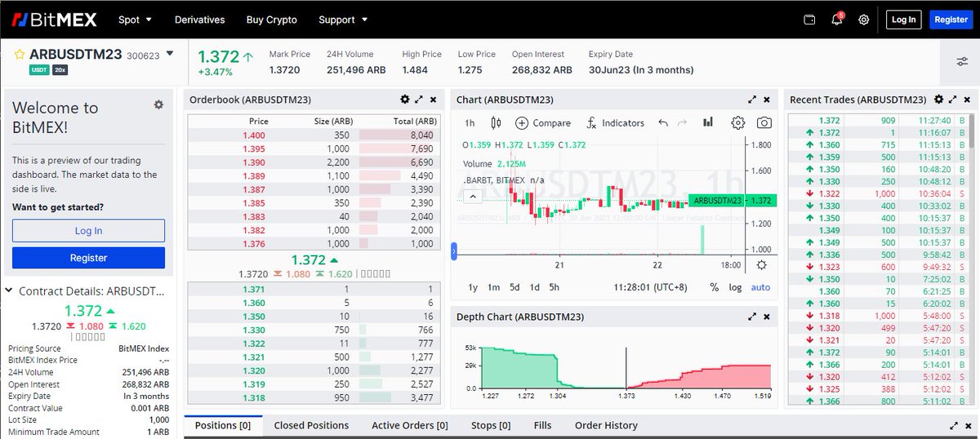Undo last chart action
This screenshot has height=439, width=980.
[x=662, y=123]
